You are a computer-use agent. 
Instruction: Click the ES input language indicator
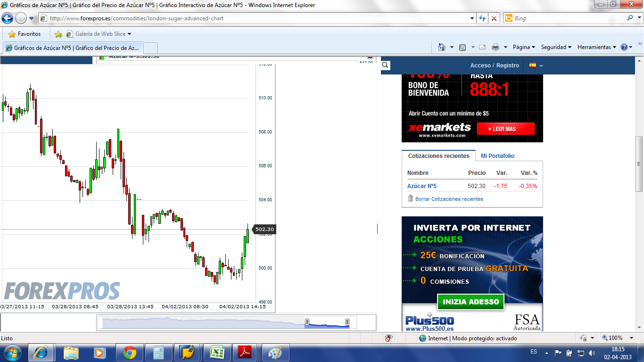(x=534, y=352)
